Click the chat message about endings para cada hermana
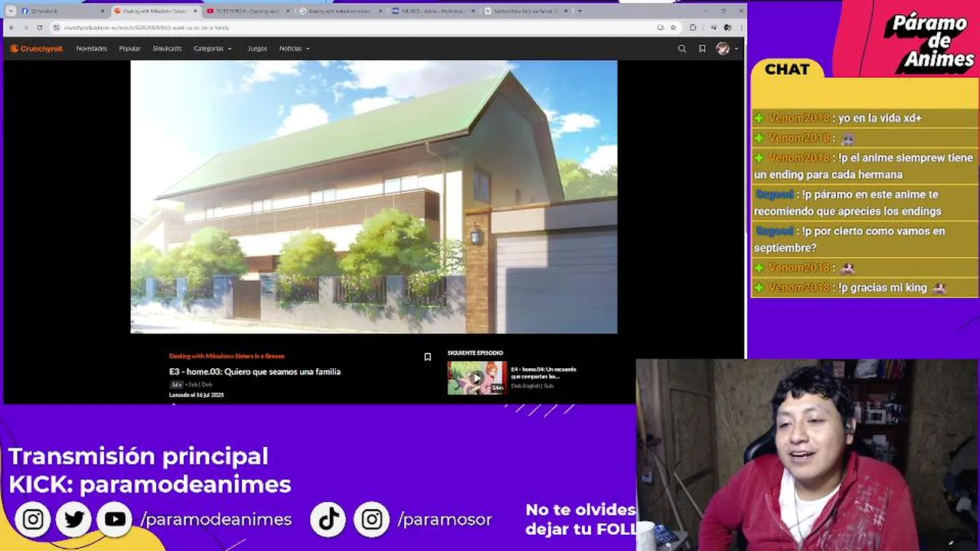The width and height of the screenshot is (980, 551). (864, 166)
